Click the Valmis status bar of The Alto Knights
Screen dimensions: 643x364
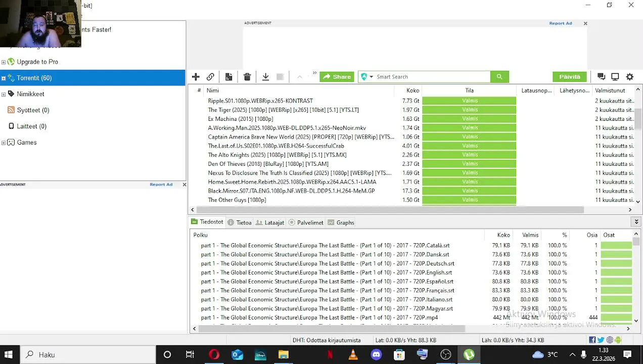pyautogui.click(x=469, y=155)
